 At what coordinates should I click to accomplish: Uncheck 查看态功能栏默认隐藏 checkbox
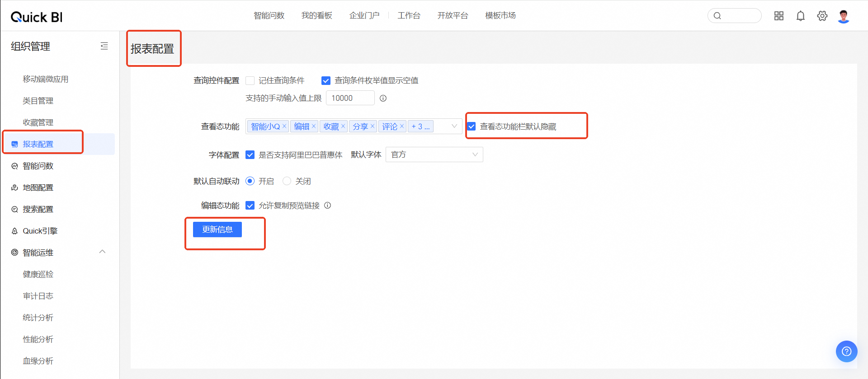pyautogui.click(x=472, y=126)
